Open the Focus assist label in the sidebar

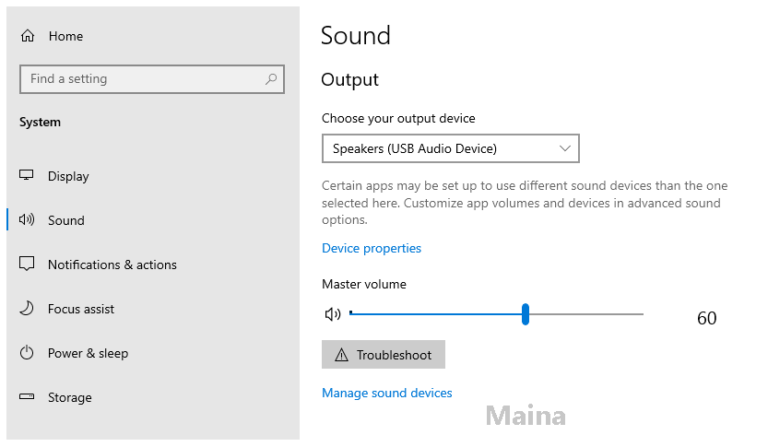[x=83, y=309]
